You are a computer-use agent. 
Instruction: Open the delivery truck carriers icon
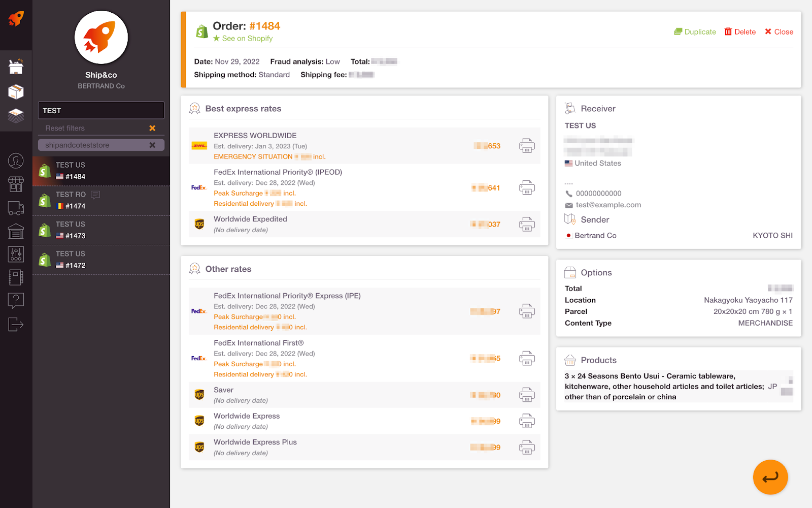[16, 208]
